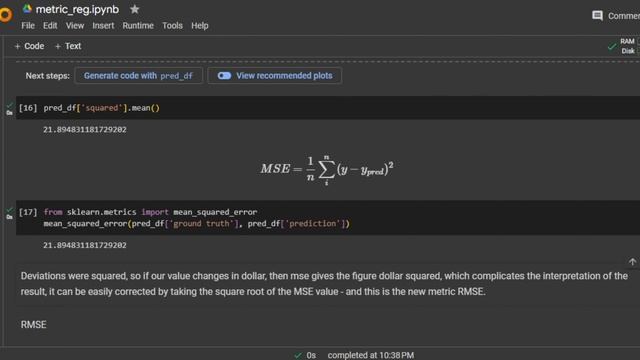Open the Tools menu
The width and height of the screenshot is (640, 360).
(x=172, y=25)
